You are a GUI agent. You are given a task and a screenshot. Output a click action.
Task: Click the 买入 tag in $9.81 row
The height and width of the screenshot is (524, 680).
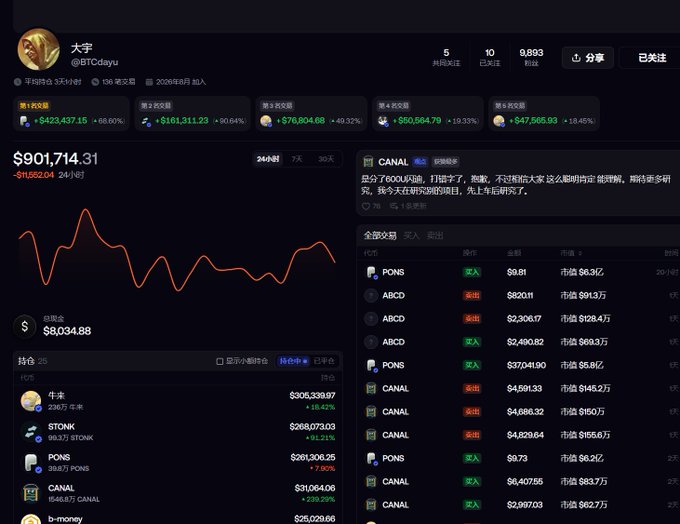[x=472, y=272]
